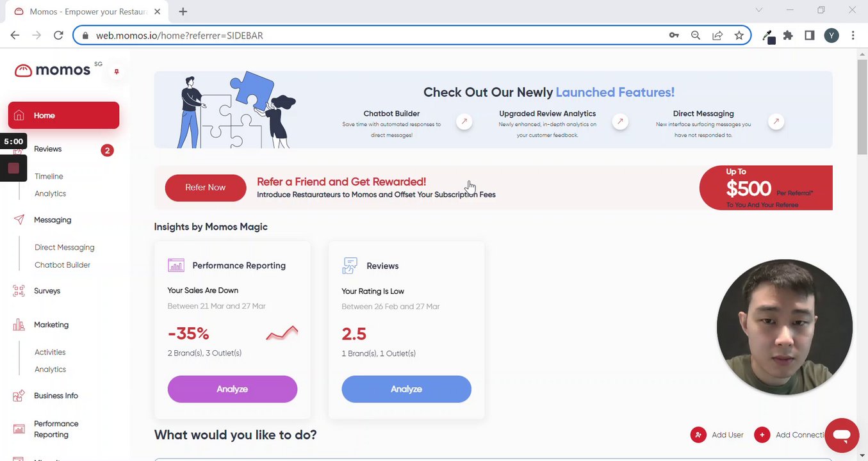This screenshot has width=868, height=461.
Task: Click the zoom magnifier icon in address bar
Action: click(696, 35)
